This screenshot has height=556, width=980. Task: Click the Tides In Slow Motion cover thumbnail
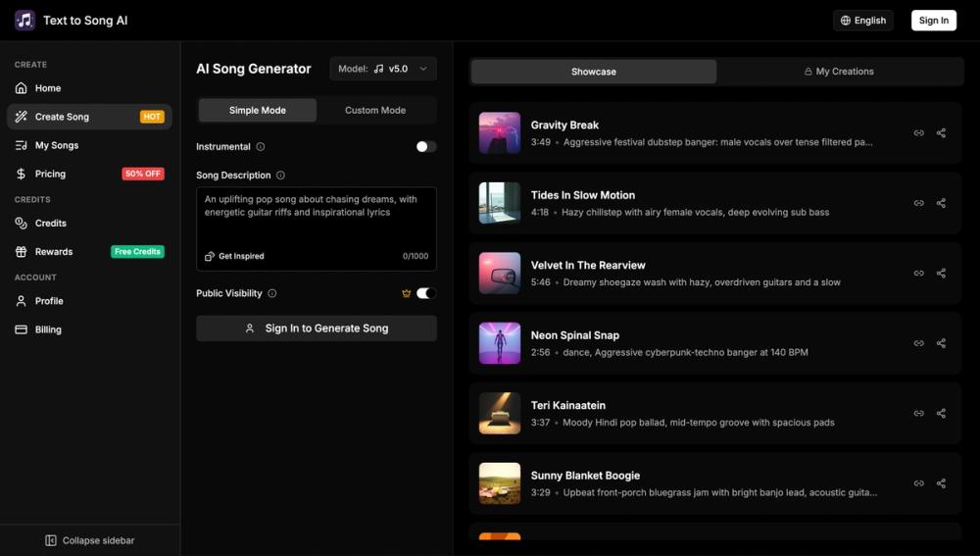click(500, 203)
